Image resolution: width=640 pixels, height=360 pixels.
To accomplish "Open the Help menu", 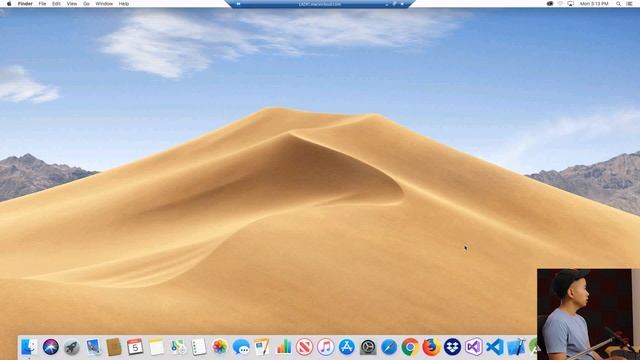I will pyautogui.click(x=124, y=4).
